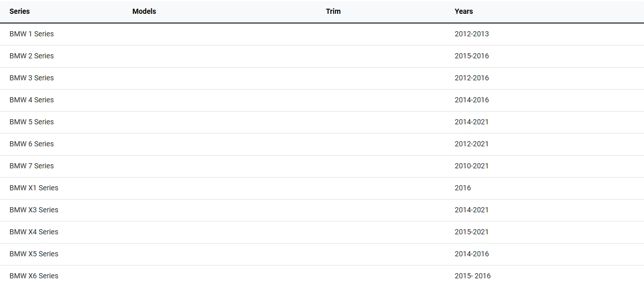Select the 2012-2016 years cell
Image resolution: width=644 pixels, height=287 pixels.
[472, 78]
